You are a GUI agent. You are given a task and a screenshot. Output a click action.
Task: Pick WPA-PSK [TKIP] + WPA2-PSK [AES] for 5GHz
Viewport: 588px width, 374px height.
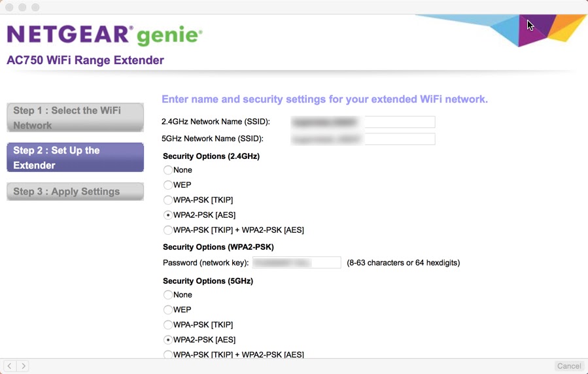pos(167,354)
